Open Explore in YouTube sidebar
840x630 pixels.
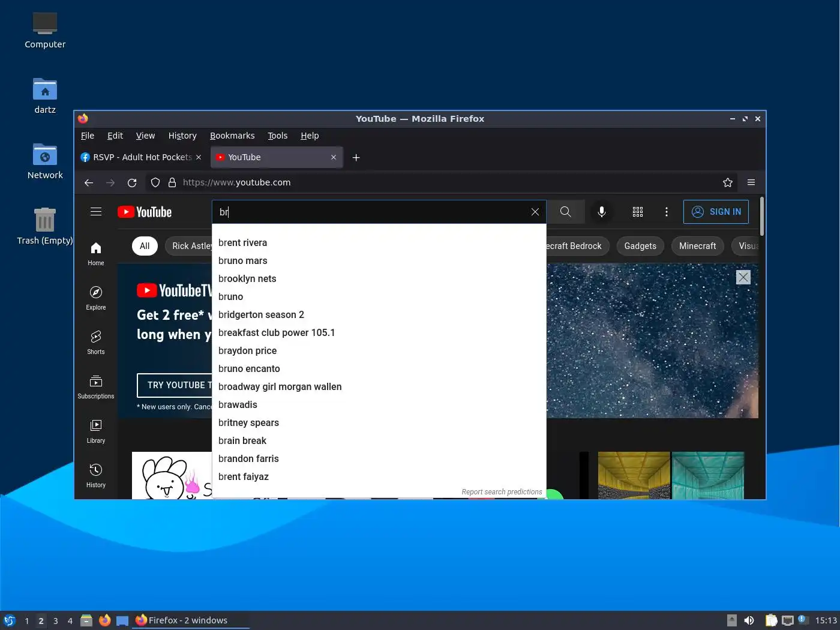(96, 298)
